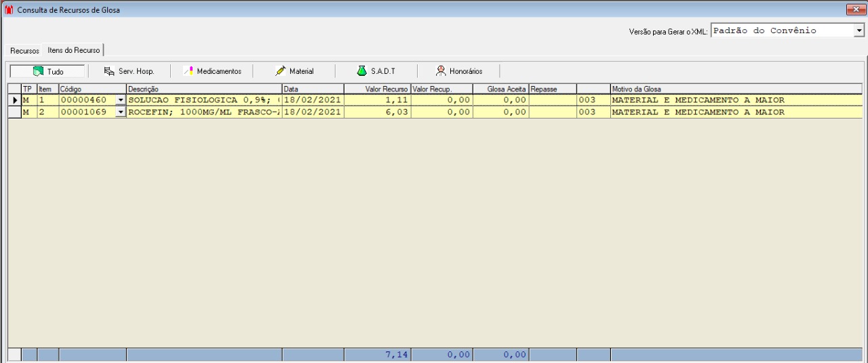Click the Serv. Hosp. filter icon
868x363 pixels.
[109, 71]
